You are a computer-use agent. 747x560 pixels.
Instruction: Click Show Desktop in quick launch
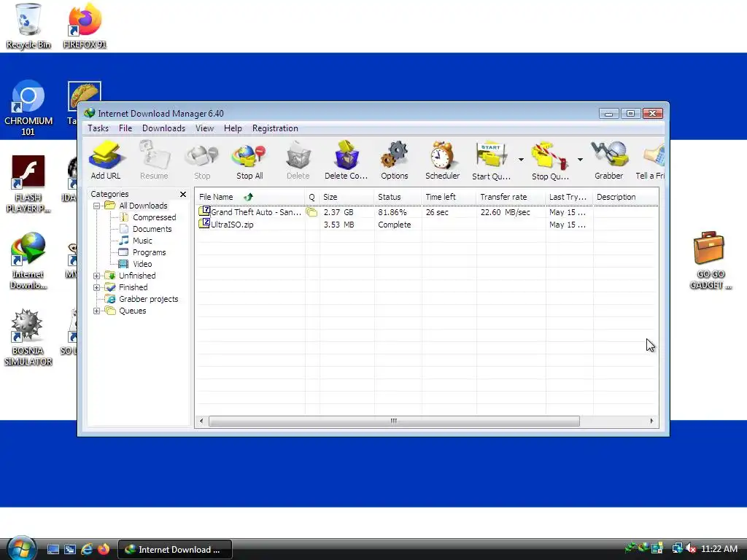(x=53, y=549)
